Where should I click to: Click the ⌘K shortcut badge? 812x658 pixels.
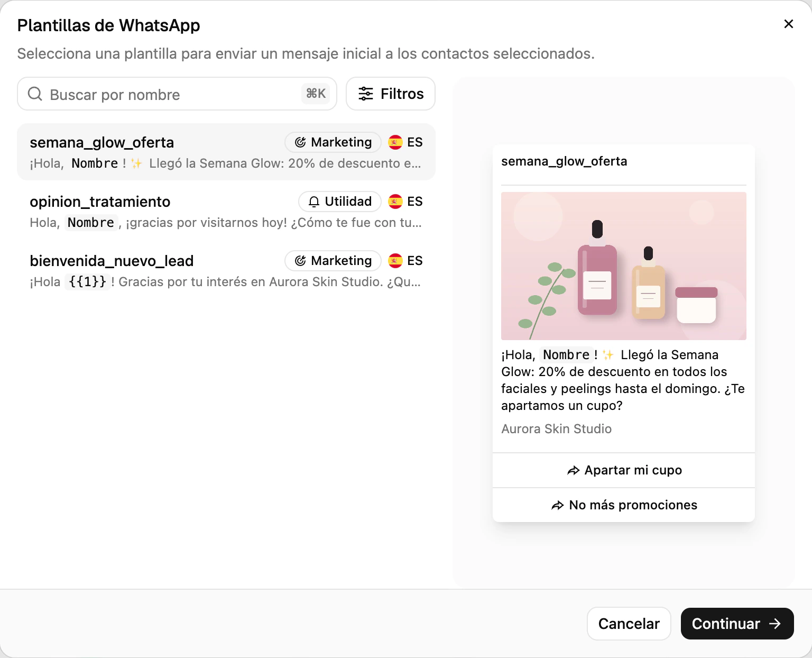pos(316,94)
